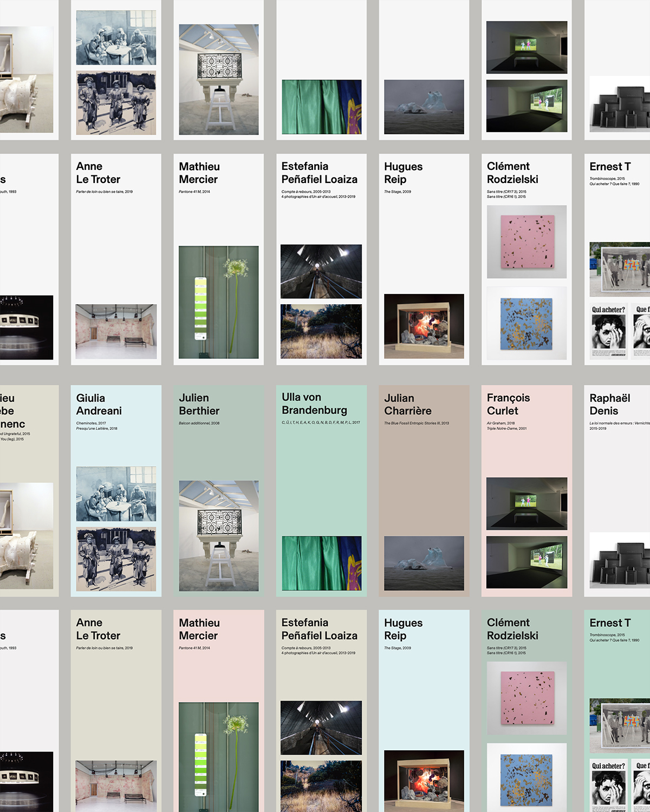Click Hugues Reip name on light blue card

403,629
